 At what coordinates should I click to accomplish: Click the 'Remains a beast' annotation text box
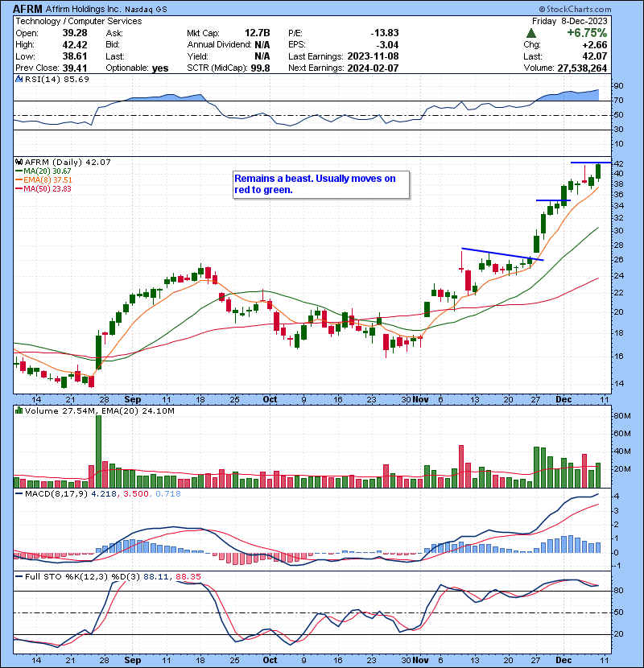point(321,185)
